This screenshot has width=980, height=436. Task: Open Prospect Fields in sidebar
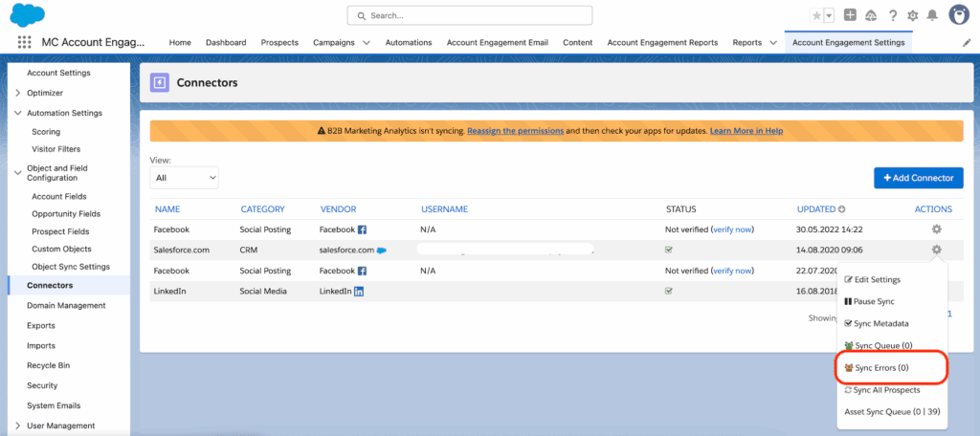pos(60,231)
